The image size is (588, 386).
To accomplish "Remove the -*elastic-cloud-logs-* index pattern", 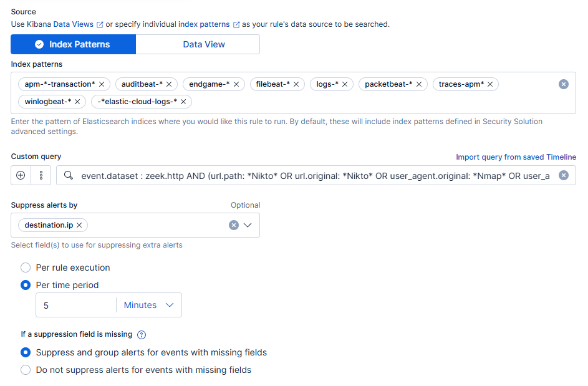I will [183, 102].
